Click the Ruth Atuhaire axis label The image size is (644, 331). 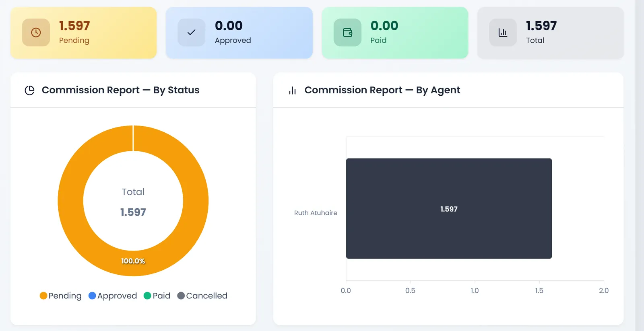[316, 213]
